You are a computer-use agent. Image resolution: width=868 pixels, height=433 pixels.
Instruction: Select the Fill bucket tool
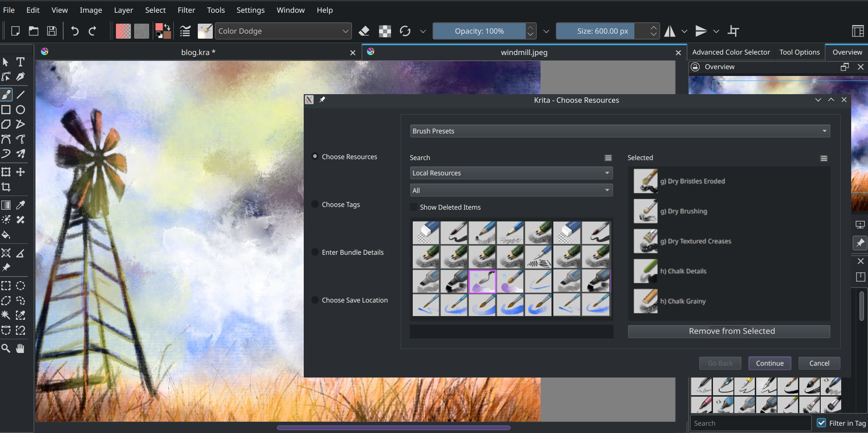pyautogui.click(x=6, y=235)
